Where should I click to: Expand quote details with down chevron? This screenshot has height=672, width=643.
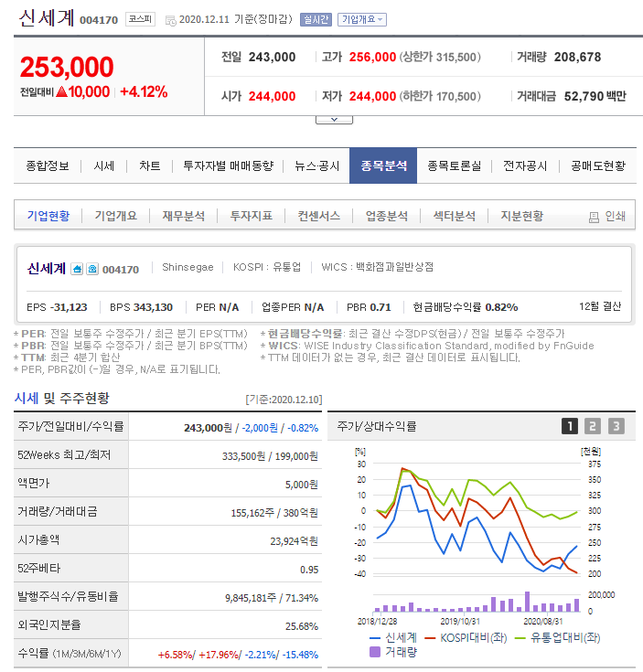(334, 120)
